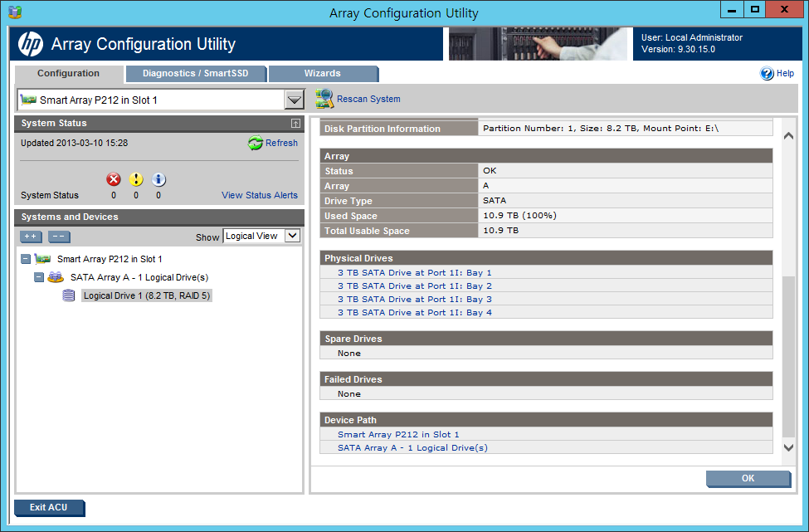
Task: Open 3 TB SATA Drive Bay 4 link
Action: click(x=414, y=313)
